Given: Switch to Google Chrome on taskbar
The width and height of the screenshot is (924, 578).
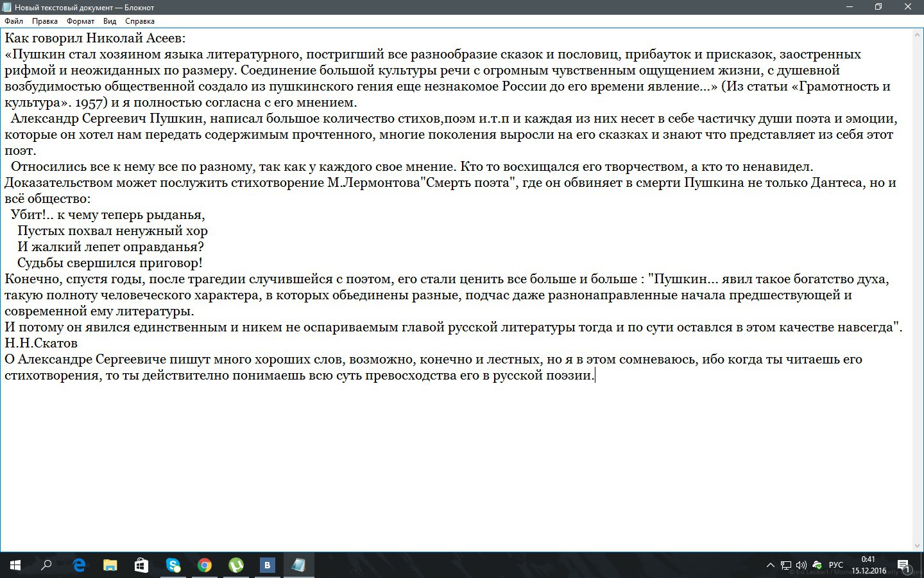Looking at the screenshot, I should (x=205, y=565).
